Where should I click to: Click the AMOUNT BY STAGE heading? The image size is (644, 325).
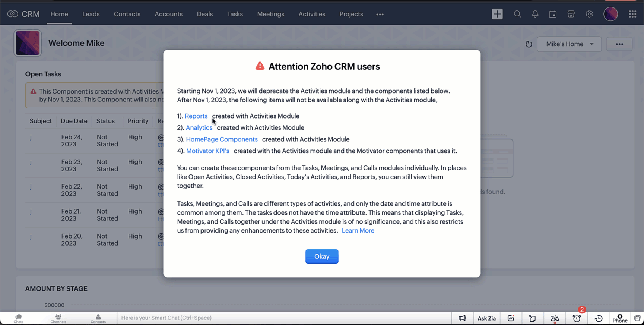tap(56, 289)
